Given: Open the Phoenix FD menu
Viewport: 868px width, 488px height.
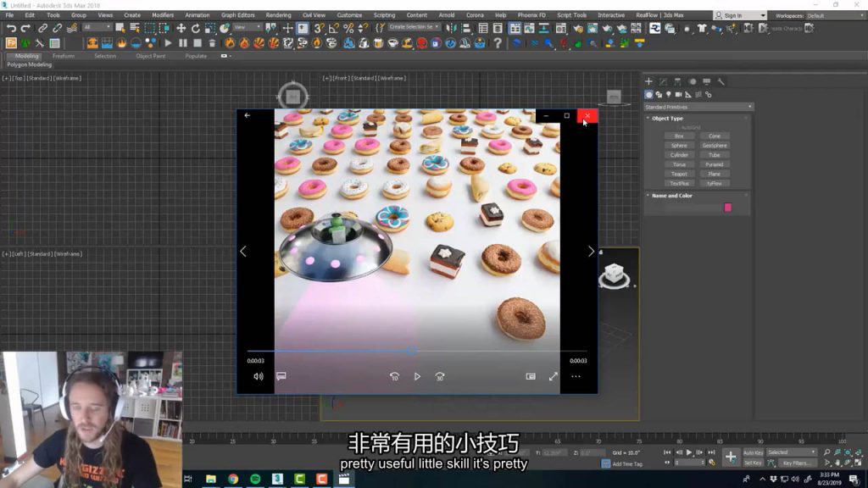Looking at the screenshot, I should [531, 15].
